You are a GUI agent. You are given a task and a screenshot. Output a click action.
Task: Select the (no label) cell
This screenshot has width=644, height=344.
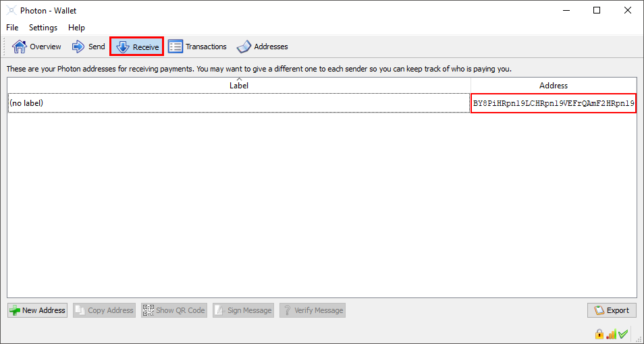239,103
